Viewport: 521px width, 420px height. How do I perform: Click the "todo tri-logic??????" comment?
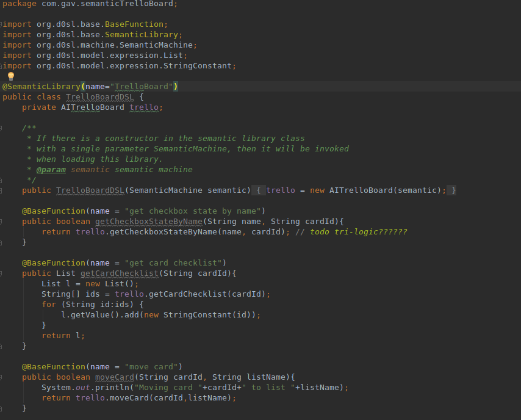click(x=359, y=232)
